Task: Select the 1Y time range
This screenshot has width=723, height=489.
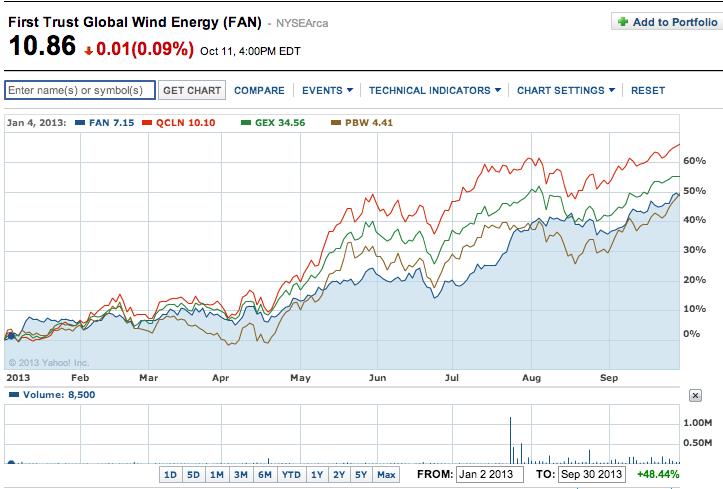Action: pyautogui.click(x=317, y=475)
